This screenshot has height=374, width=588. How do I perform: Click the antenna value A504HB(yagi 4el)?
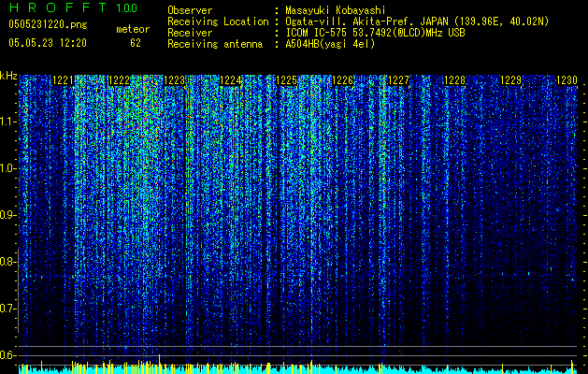click(330, 44)
